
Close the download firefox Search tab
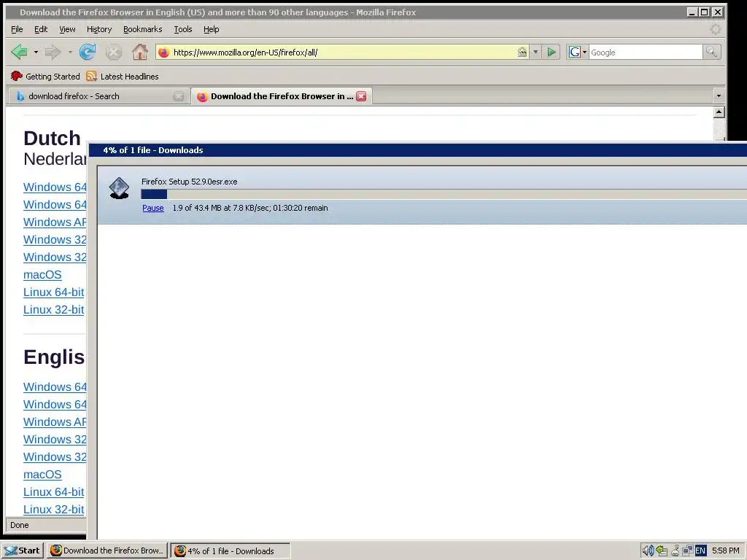(x=178, y=96)
